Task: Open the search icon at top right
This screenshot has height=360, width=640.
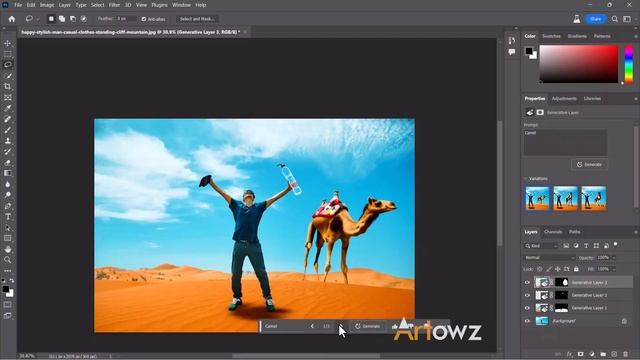Action: pos(615,19)
